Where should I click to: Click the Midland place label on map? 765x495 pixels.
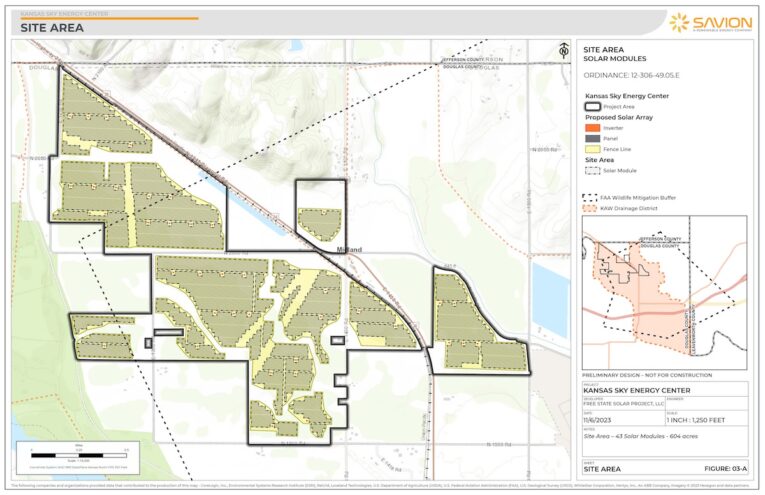pyautogui.click(x=349, y=250)
